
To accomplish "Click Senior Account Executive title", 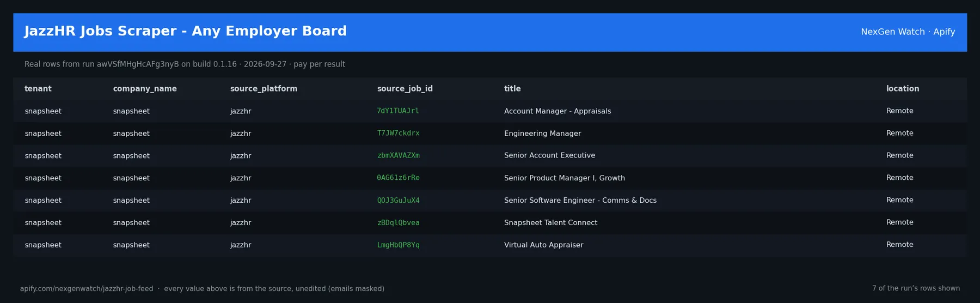I will pyautogui.click(x=549, y=156).
